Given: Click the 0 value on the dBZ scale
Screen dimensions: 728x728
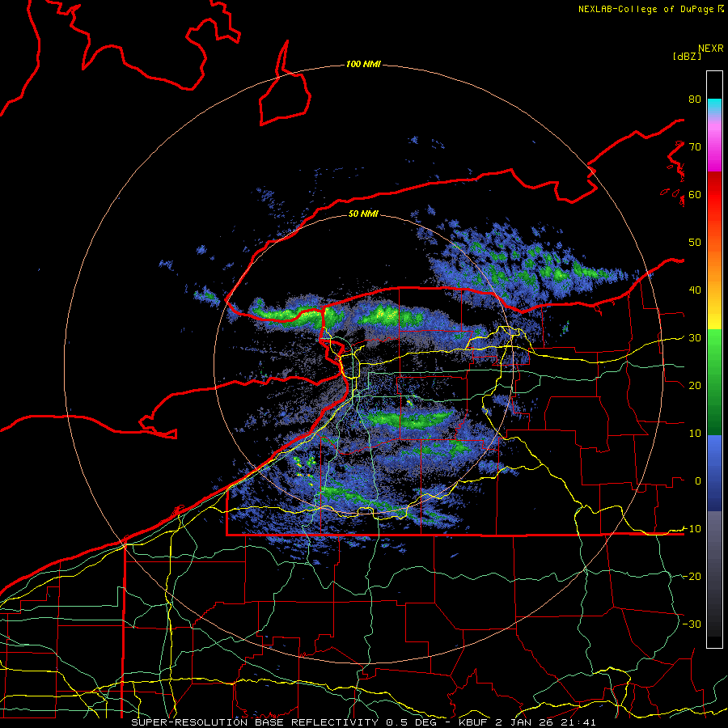Looking at the screenshot, I should 698,481.
